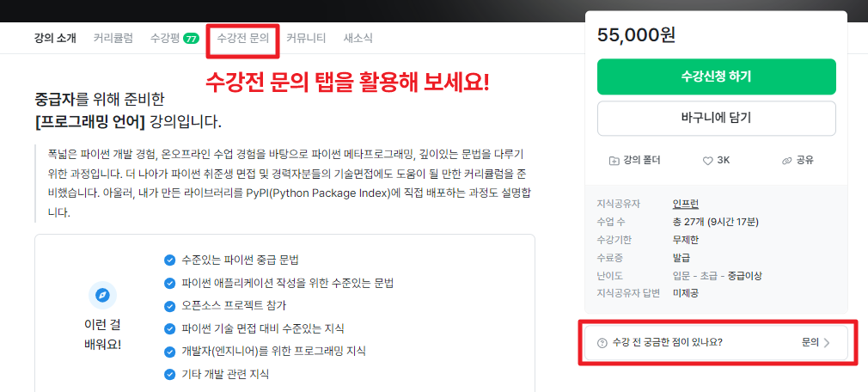Click the check icon beside 오픈소스 프로젝트 참가

click(170, 306)
